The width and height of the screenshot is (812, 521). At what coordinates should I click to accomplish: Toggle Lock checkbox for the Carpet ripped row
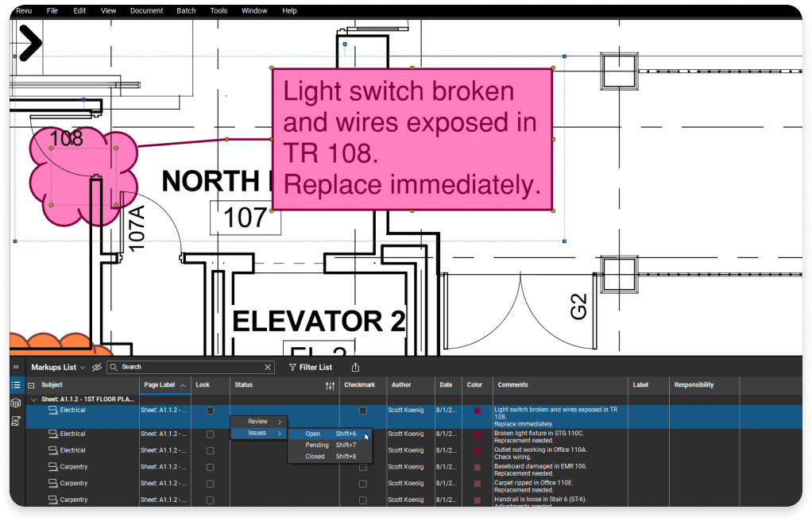211,484
